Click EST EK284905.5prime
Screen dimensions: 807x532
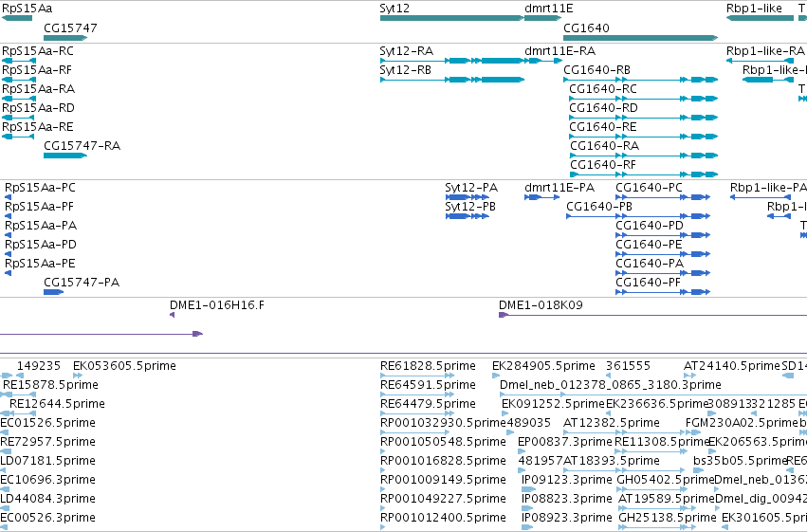(x=543, y=366)
